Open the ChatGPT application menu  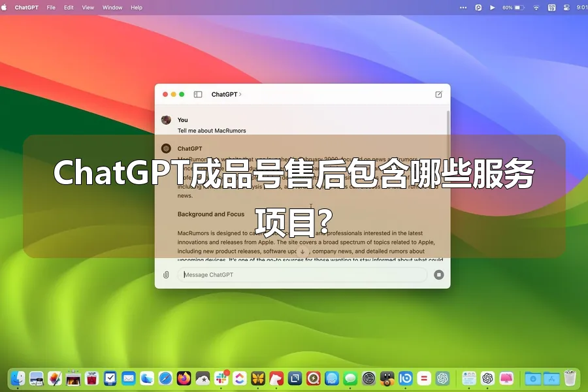[27, 7]
